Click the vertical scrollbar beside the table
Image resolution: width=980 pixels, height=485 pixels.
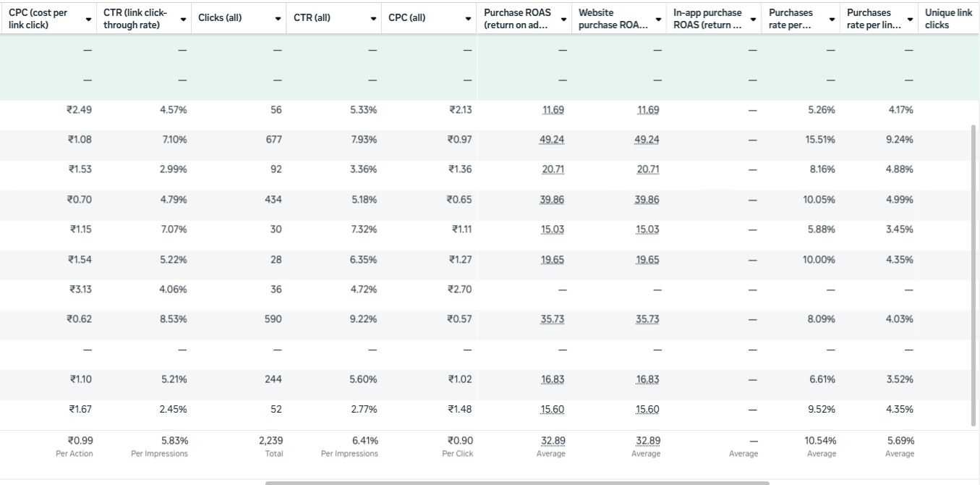(973, 275)
